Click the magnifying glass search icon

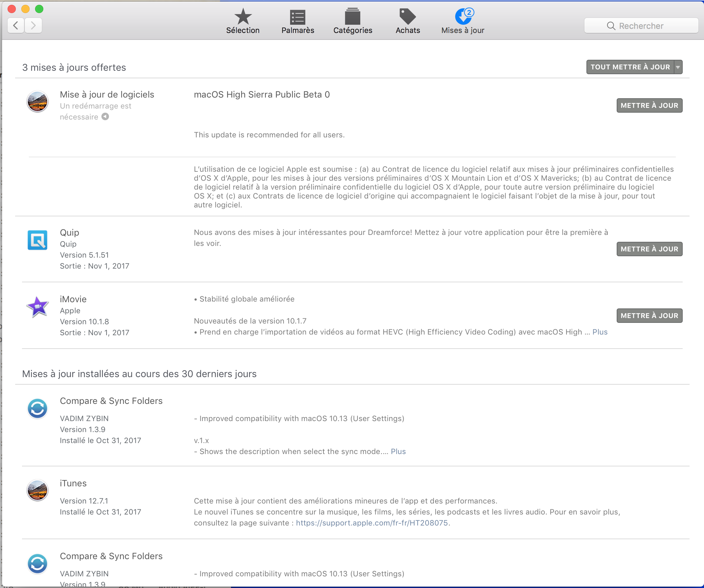point(611,26)
